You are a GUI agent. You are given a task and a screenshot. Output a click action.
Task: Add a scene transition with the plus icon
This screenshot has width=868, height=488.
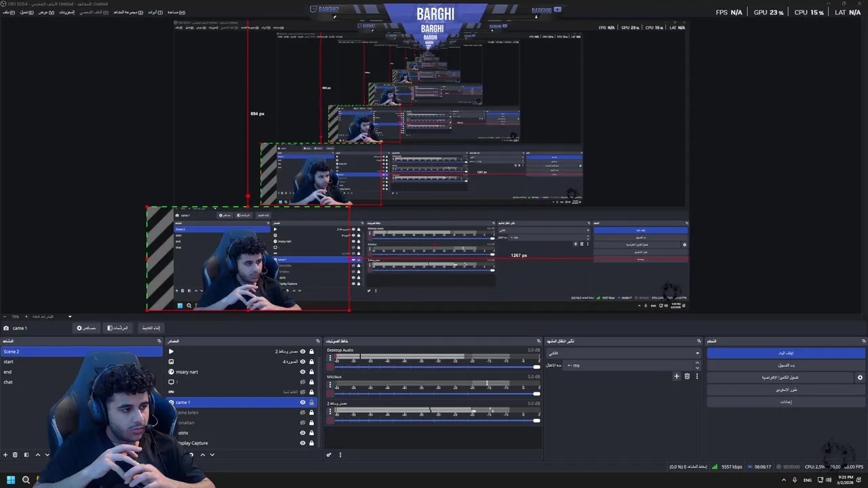pyautogui.click(x=676, y=376)
